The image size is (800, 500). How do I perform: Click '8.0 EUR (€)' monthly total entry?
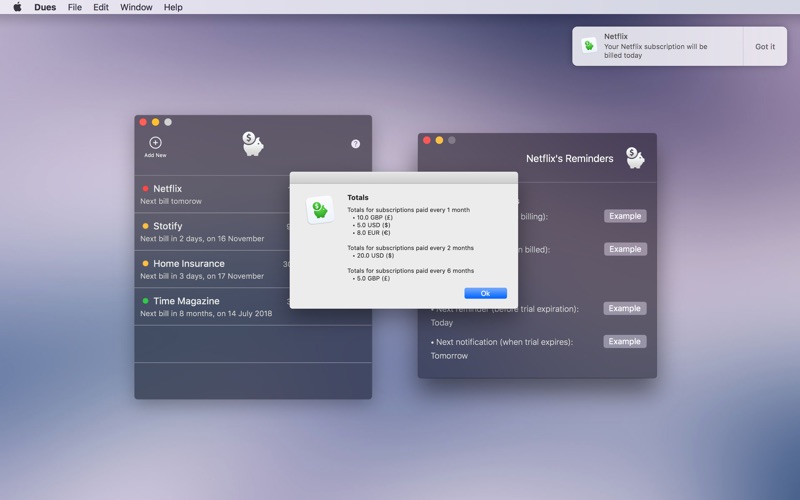(x=373, y=233)
